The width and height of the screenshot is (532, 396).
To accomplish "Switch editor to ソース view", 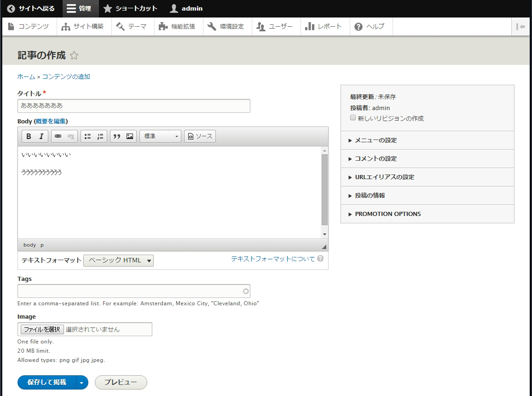I will (x=200, y=136).
